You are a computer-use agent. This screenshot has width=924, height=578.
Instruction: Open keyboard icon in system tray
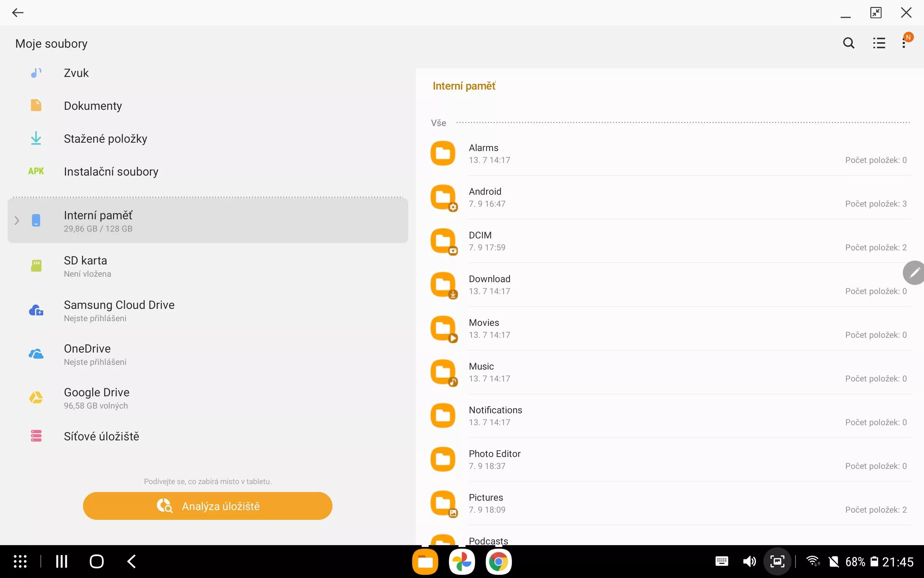pos(721,561)
